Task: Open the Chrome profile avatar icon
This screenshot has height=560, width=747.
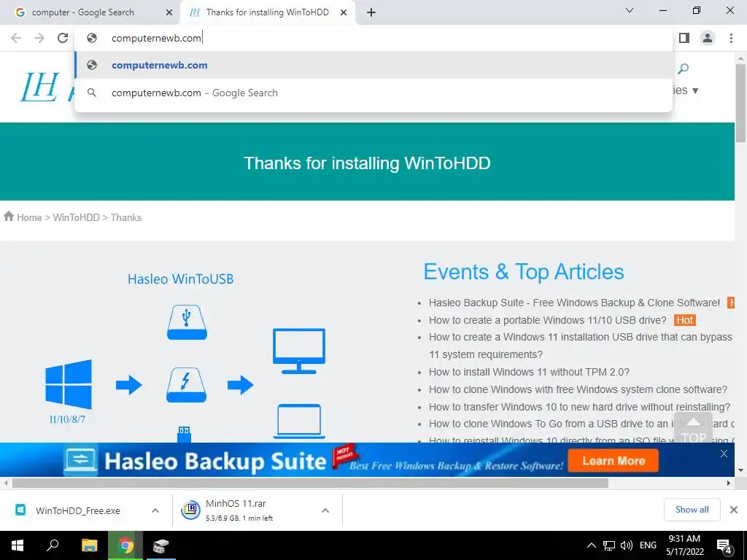Action: [x=708, y=38]
